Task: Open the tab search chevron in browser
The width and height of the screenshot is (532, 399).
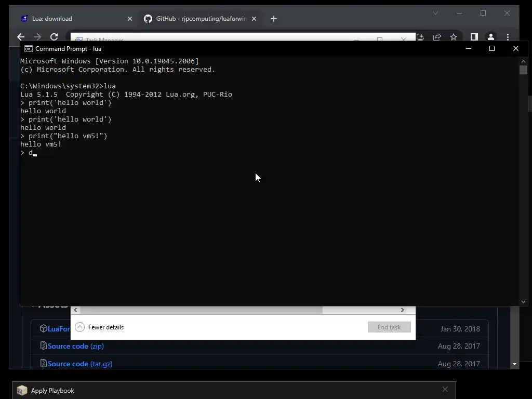Action: [x=435, y=13]
